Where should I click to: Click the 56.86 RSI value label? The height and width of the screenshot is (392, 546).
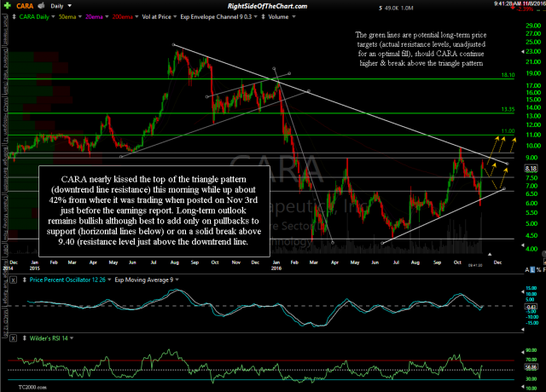531,366
